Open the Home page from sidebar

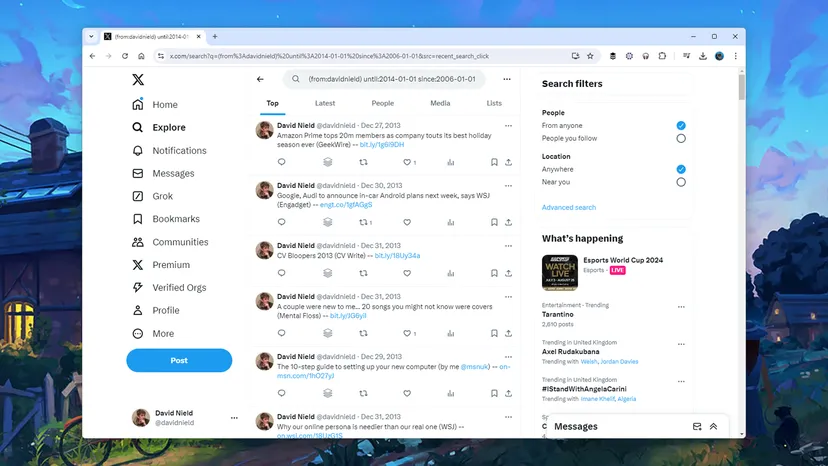[155, 105]
